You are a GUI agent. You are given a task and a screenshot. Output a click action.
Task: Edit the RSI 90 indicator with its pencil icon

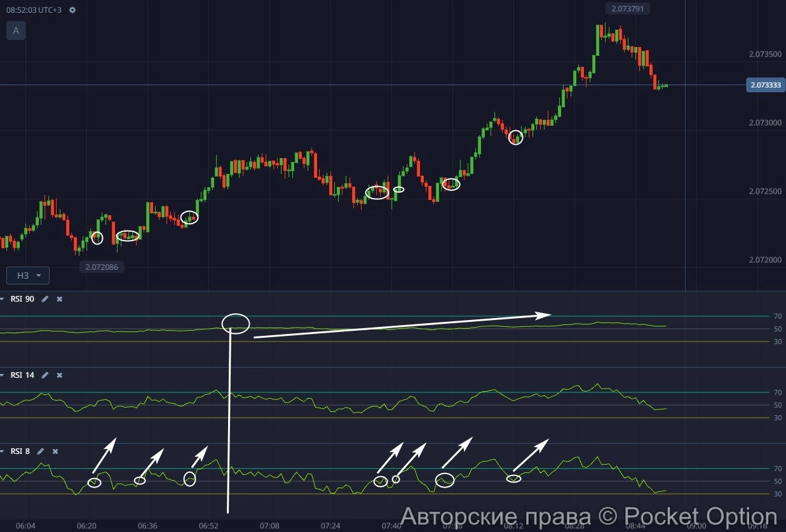click(44, 298)
